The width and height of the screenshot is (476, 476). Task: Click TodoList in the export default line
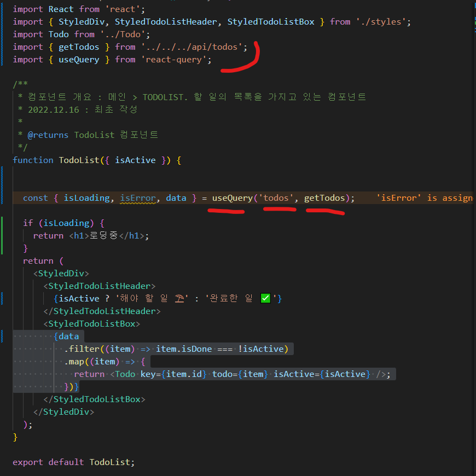pyautogui.click(x=109, y=462)
